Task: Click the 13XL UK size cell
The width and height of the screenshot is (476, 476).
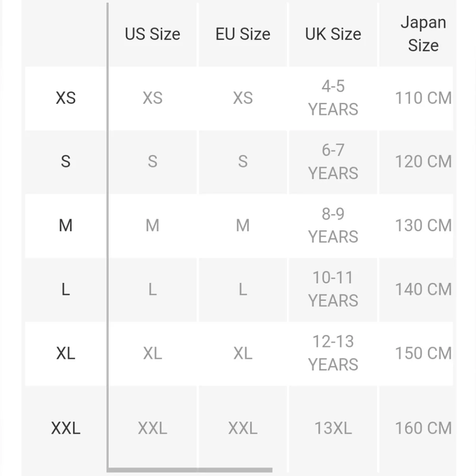Action: (333, 428)
